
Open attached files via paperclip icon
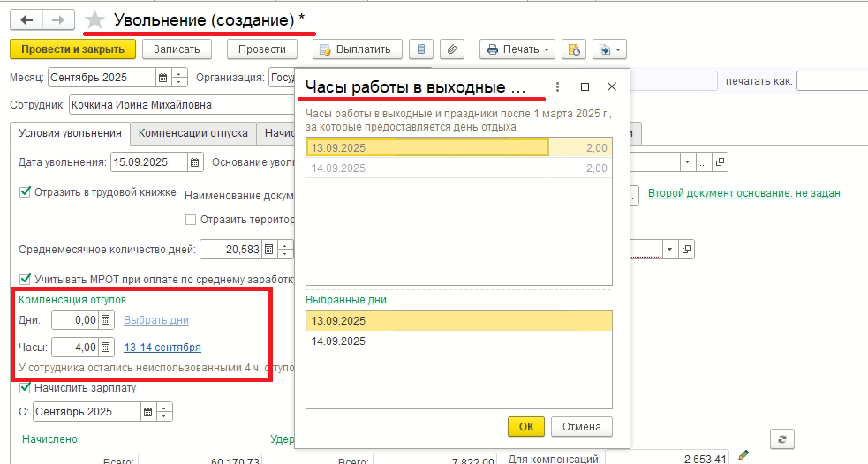[x=452, y=49]
